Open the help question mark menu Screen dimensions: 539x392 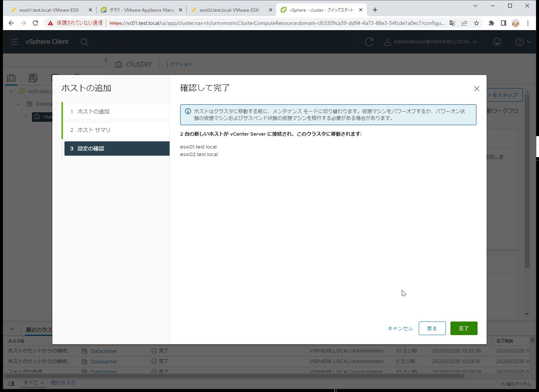(523, 42)
